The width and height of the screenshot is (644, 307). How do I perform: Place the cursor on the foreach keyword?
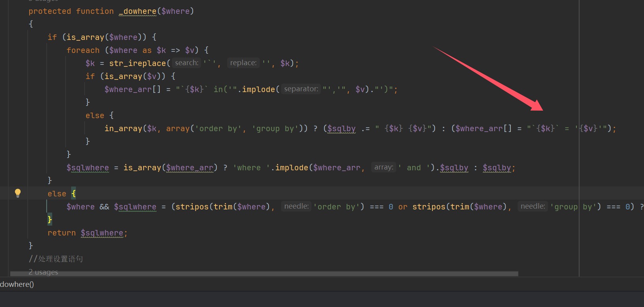click(x=83, y=50)
